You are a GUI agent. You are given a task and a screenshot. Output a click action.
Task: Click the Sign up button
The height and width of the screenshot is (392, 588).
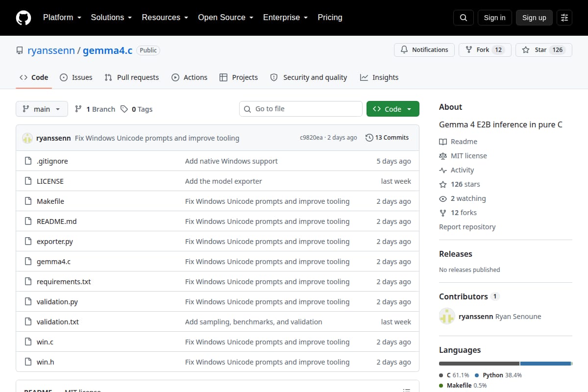click(534, 18)
